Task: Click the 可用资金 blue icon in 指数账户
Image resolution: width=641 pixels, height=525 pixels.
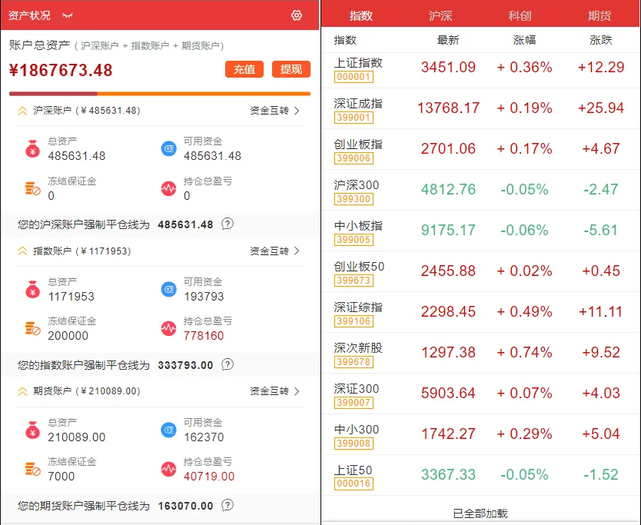Action: 168,290
